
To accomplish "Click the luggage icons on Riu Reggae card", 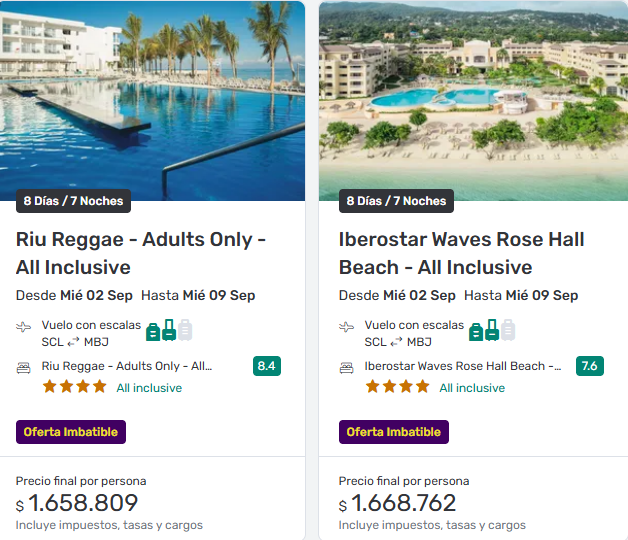I will coord(169,330).
